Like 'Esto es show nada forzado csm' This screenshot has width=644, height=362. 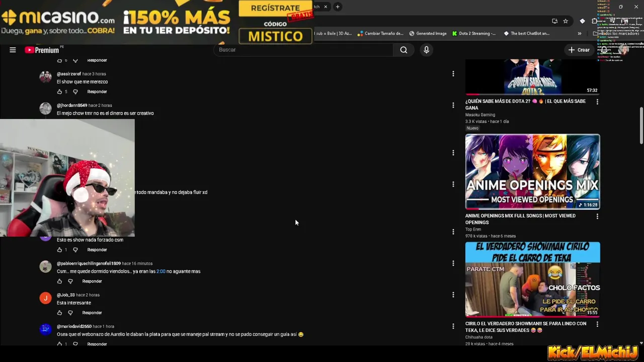coord(59,249)
